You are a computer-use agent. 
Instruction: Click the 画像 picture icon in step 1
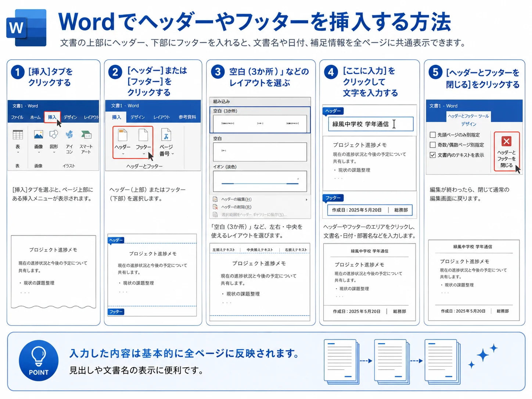click(39, 134)
